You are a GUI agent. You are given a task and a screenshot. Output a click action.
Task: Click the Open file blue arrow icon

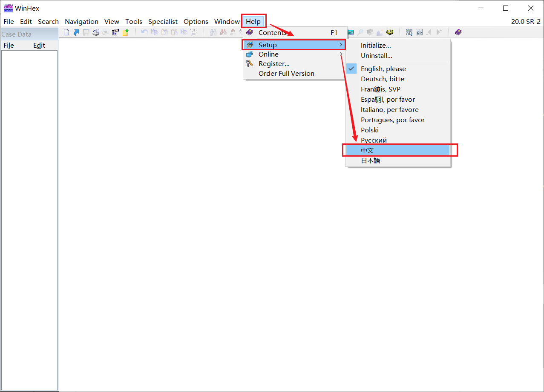76,32
